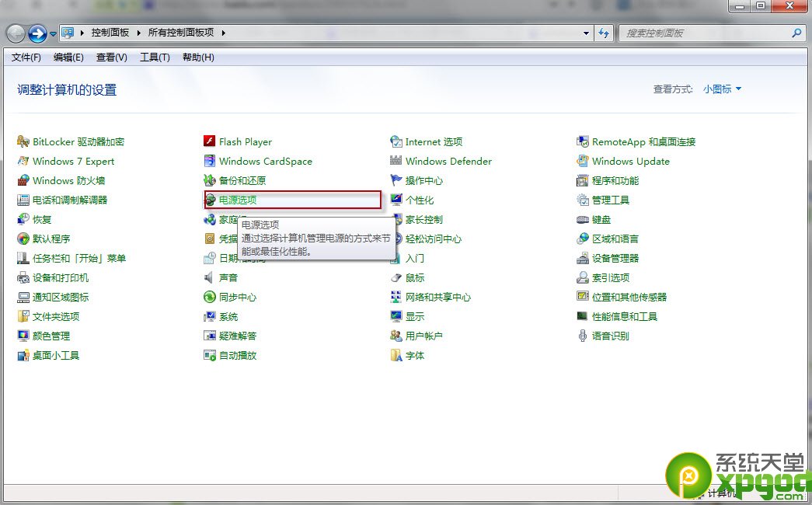The height and width of the screenshot is (505, 812).
Task: Open the 文件(F) menu
Action: [x=26, y=57]
